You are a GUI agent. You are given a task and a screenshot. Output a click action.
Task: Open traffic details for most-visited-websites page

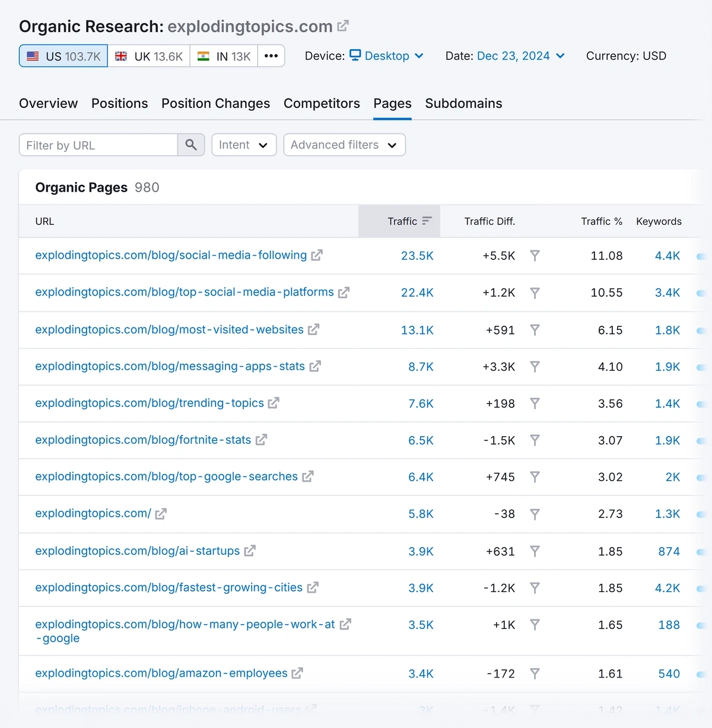pyautogui.click(x=417, y=330)
